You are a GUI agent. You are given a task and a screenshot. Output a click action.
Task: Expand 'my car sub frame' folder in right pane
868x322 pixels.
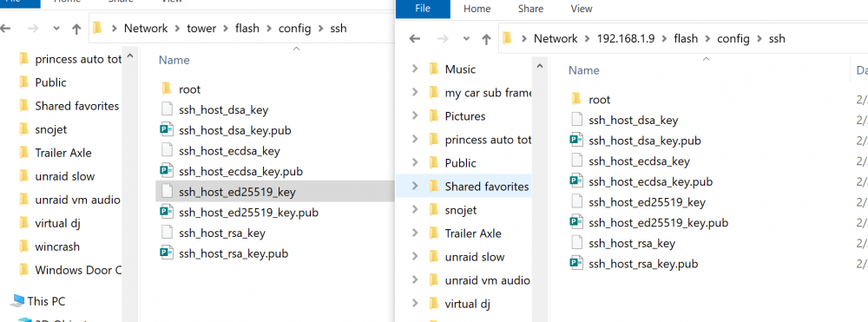point(415,92)
